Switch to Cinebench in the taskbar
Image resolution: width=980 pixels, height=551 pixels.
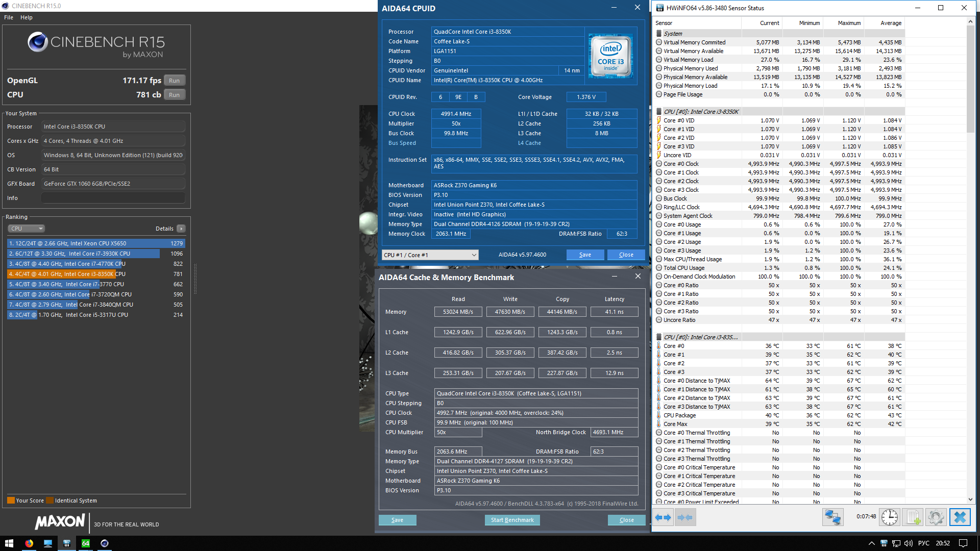[105, 543]
